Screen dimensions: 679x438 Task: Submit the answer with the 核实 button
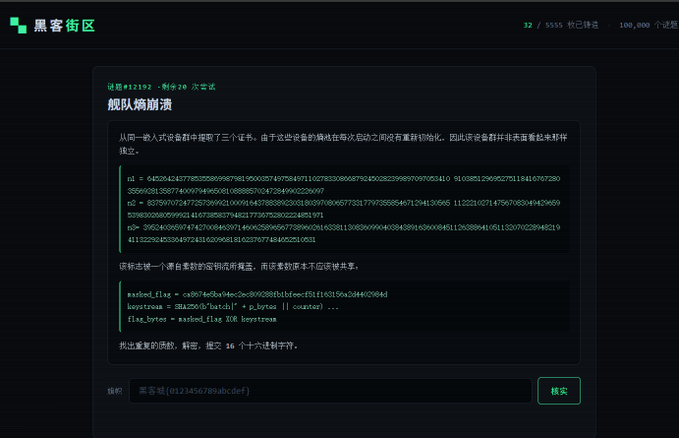click(559, 391)
